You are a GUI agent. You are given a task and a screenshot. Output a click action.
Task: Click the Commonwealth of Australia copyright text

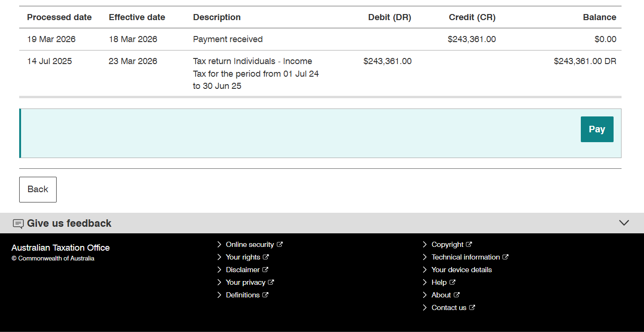tap(53, 259)
